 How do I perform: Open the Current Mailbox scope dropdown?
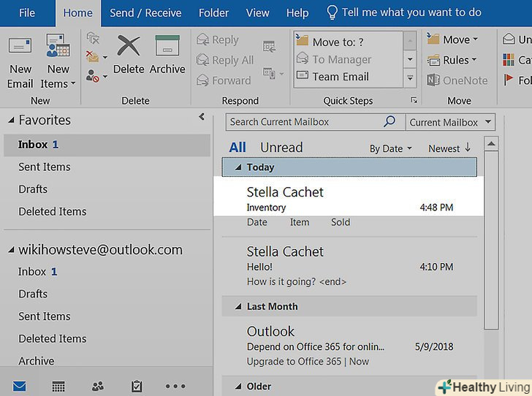[x=449, y=122]
